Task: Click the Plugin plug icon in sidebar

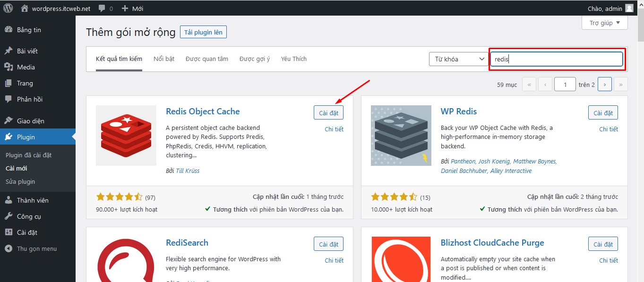Action: (x=9, y=137)
